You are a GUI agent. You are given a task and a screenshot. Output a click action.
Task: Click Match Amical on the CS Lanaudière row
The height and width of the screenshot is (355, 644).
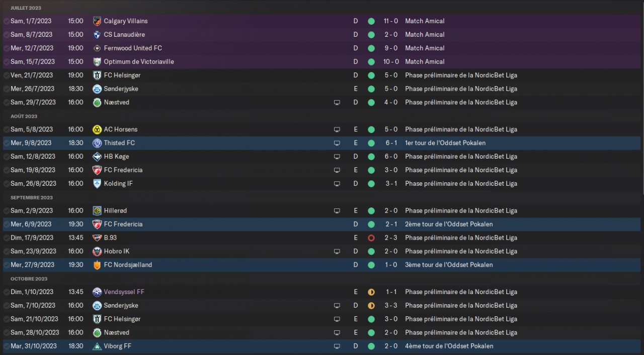[x=425, y=35]
